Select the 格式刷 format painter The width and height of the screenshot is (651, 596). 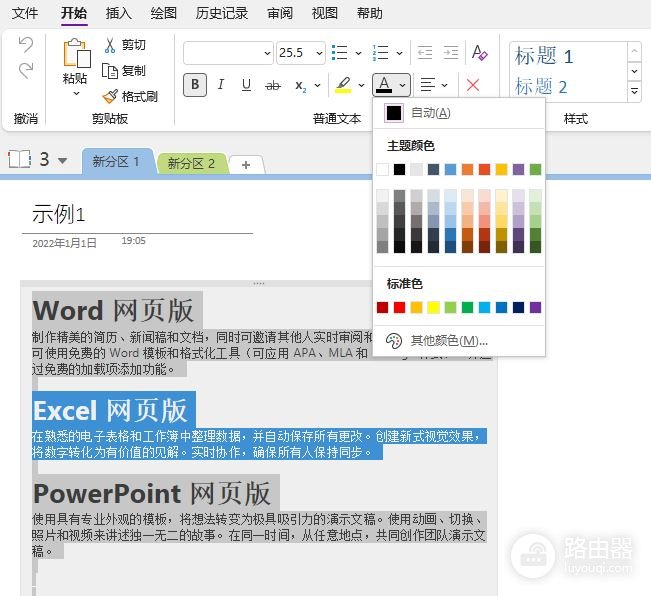pos(130,96)
